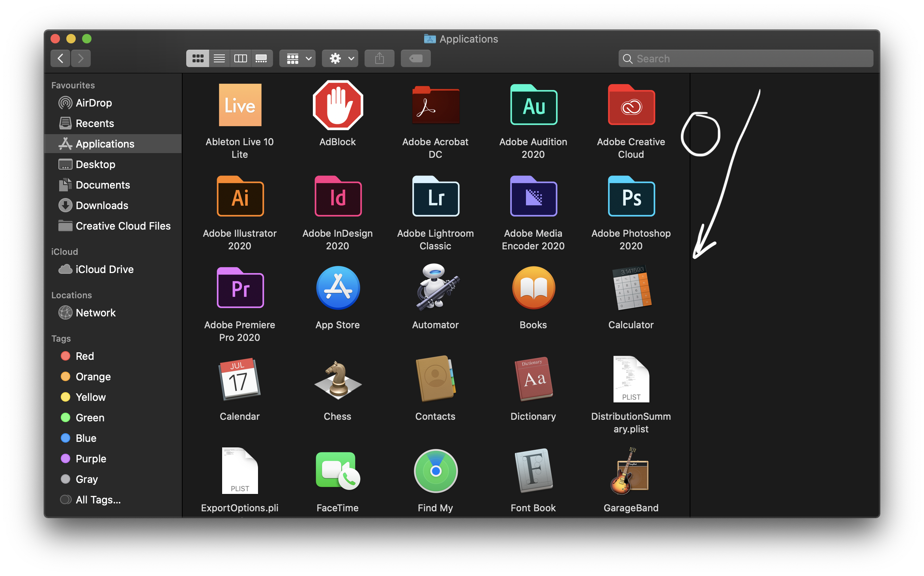This screenshot has width=924, height=576.
Task: Open the Adobe Photoshop 2020 folder
Action: [630, 197]
